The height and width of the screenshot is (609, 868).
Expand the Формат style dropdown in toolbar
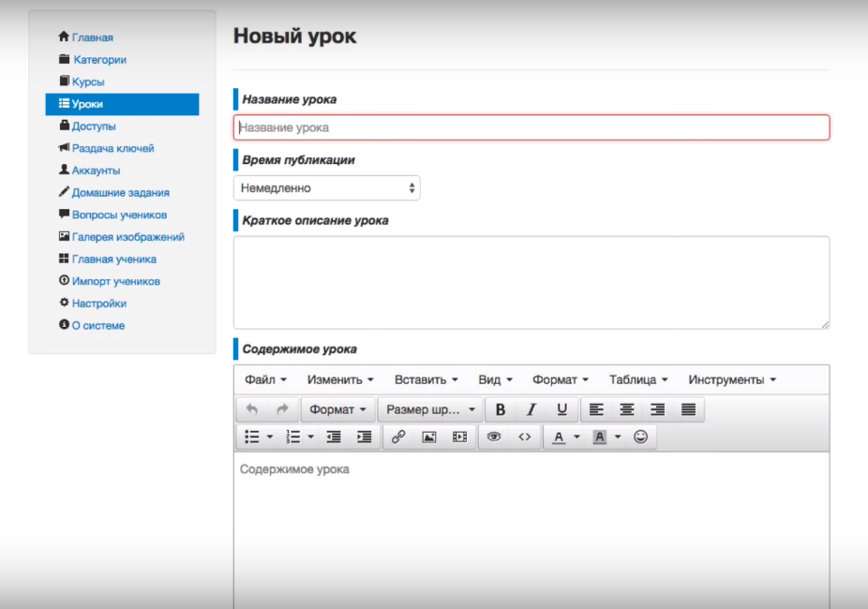[337, 409]
